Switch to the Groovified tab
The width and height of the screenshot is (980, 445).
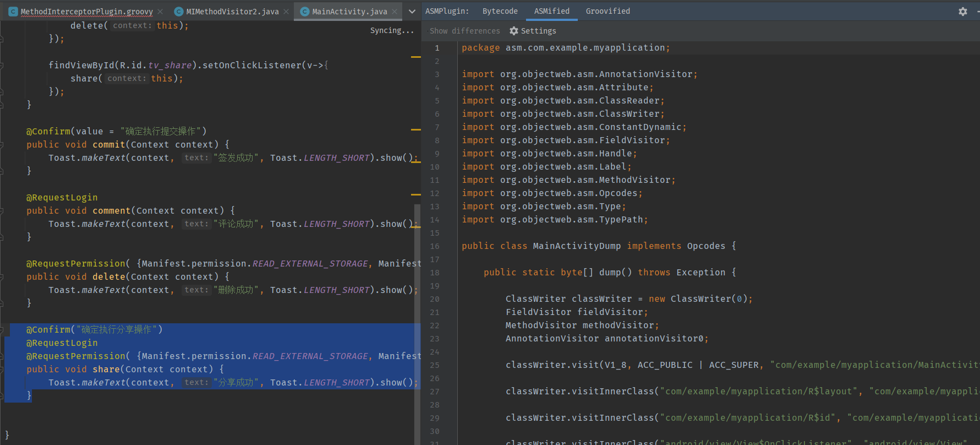608,11
